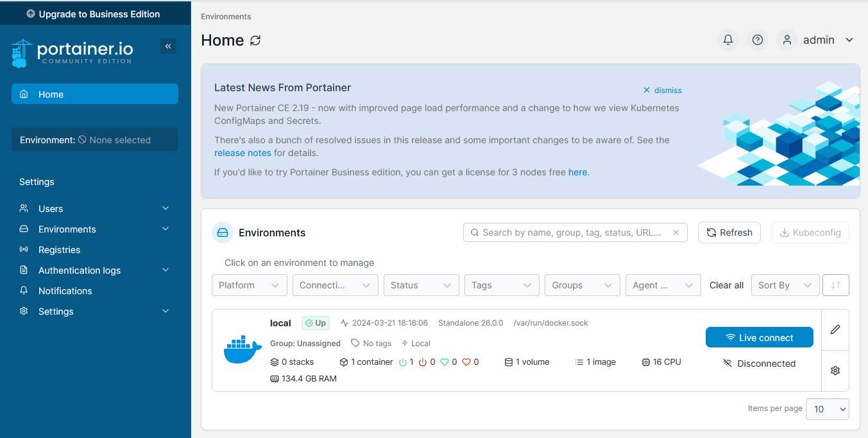The width and height of the screenshot is (868, 438).
Task: Click the local environment name
Action: (280, 323)
